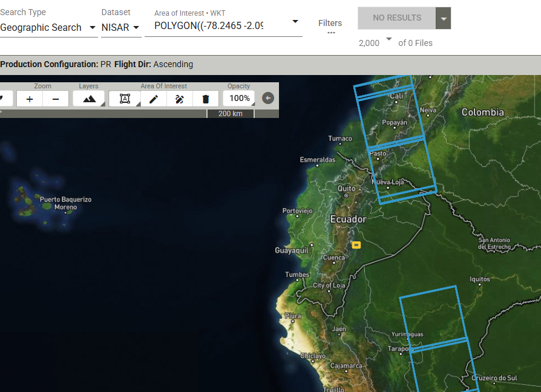Click the yellow area-of-interest marker in Ecuador
Image resolution: width=541 pixels, height=392 pixels.
(x=356, y=245)
